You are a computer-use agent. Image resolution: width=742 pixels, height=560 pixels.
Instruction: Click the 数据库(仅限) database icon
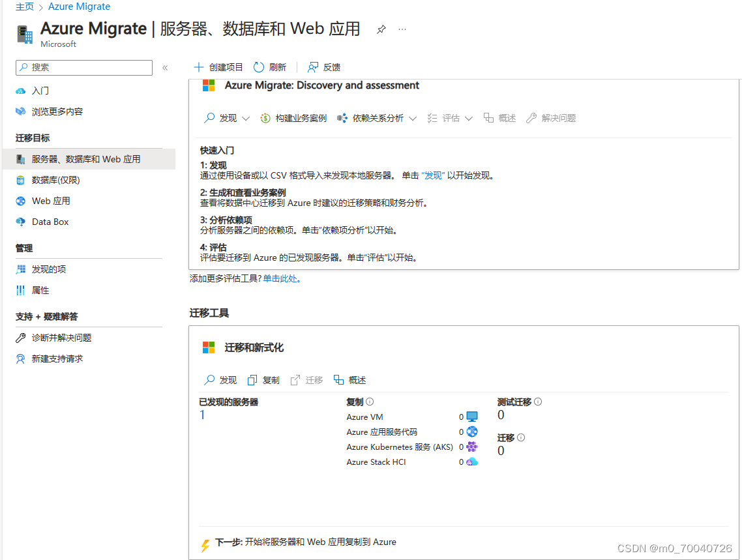(x=20, y=180)
